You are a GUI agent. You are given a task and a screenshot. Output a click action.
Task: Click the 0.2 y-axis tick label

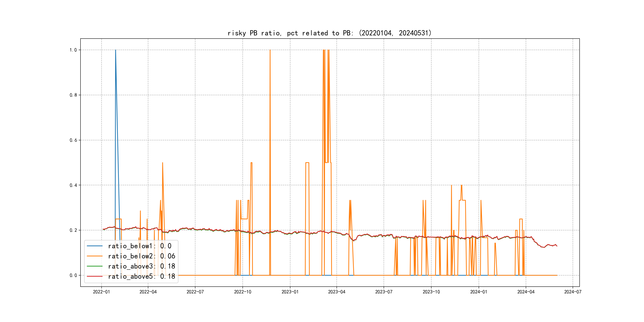tap(73, 230)
